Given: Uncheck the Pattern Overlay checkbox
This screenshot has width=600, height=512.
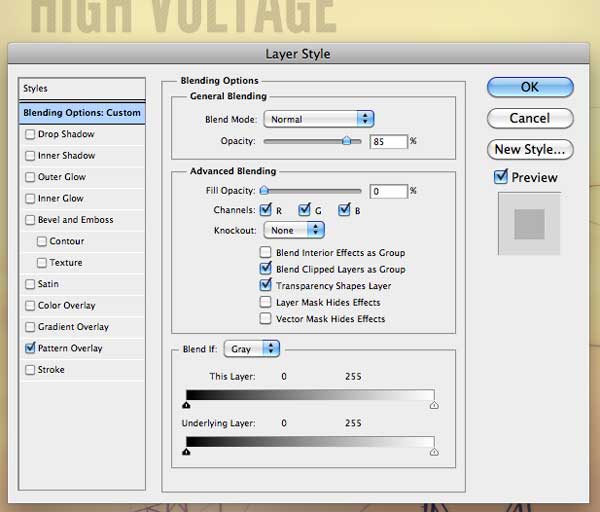Looking at the screenshot, I should (x=30, y=348).
